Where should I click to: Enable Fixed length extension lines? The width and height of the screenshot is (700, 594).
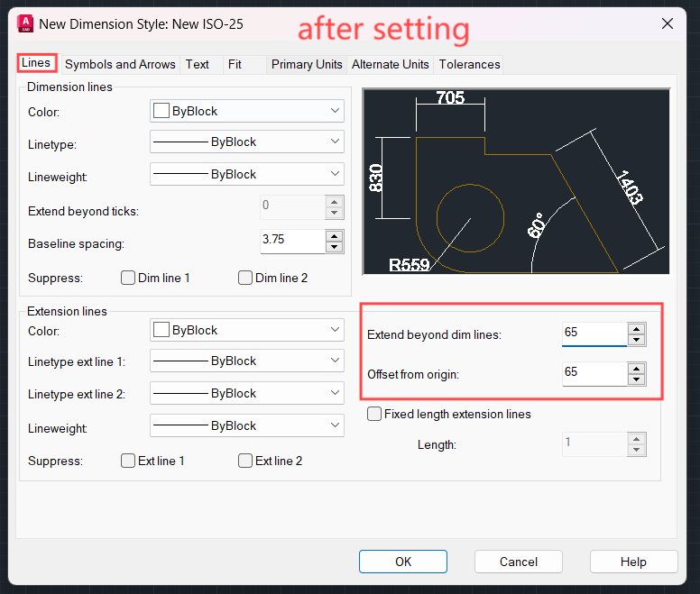click(374, 415)
